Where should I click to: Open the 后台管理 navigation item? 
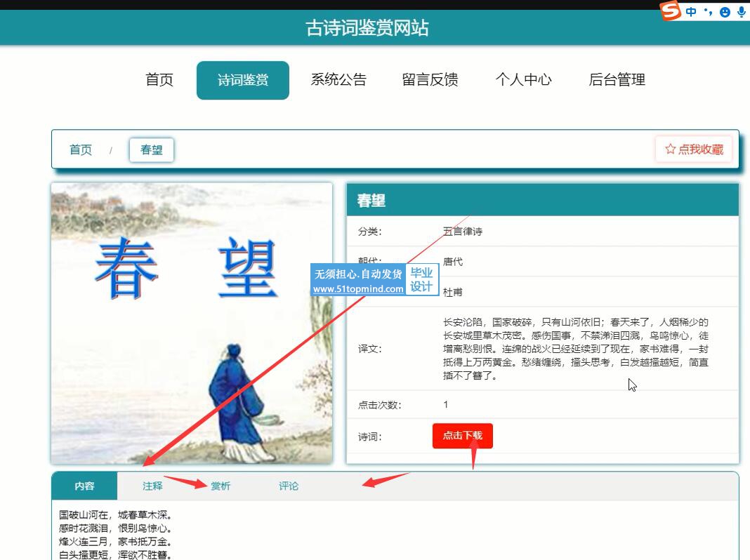click(617, 80)
